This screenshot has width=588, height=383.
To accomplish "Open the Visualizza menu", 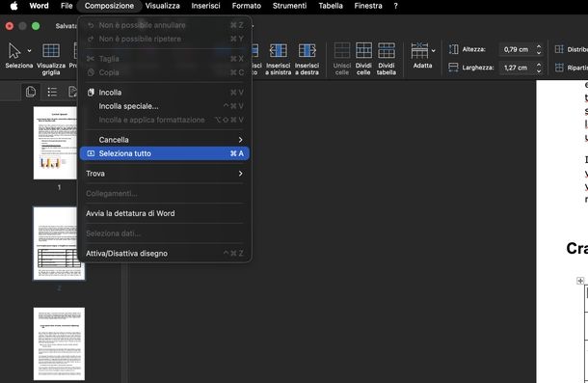I will [162, 6].
